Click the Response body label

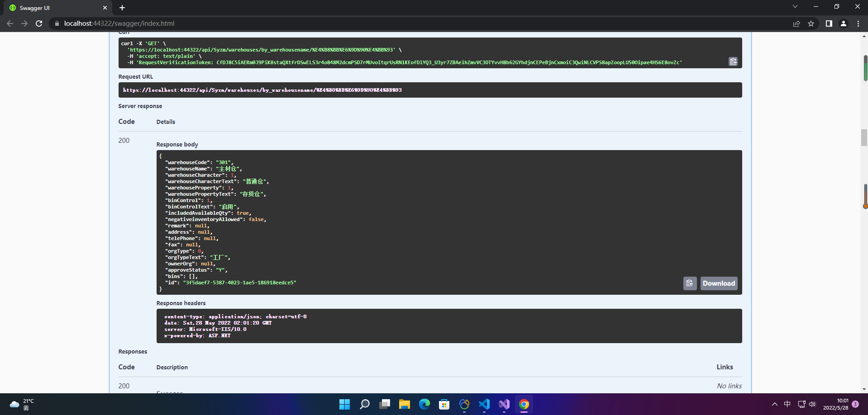[x=177, y=145]
